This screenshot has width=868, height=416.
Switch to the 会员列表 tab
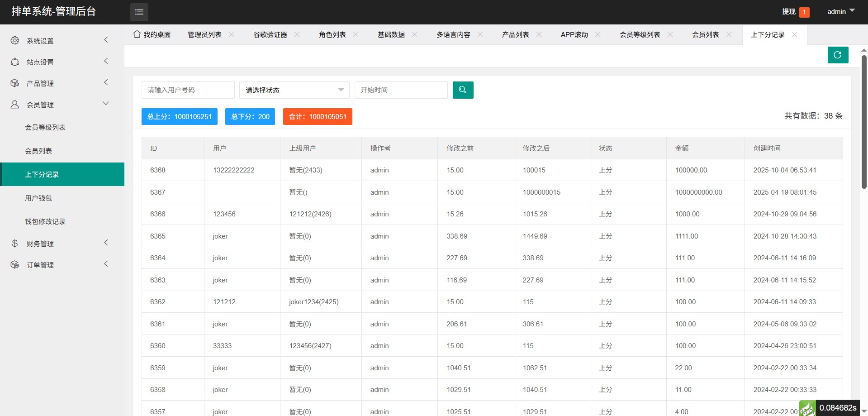click(705, 35)
